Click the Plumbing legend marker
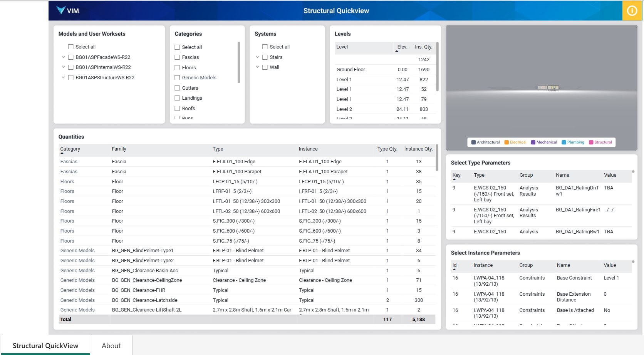 [x=564, y=142]
